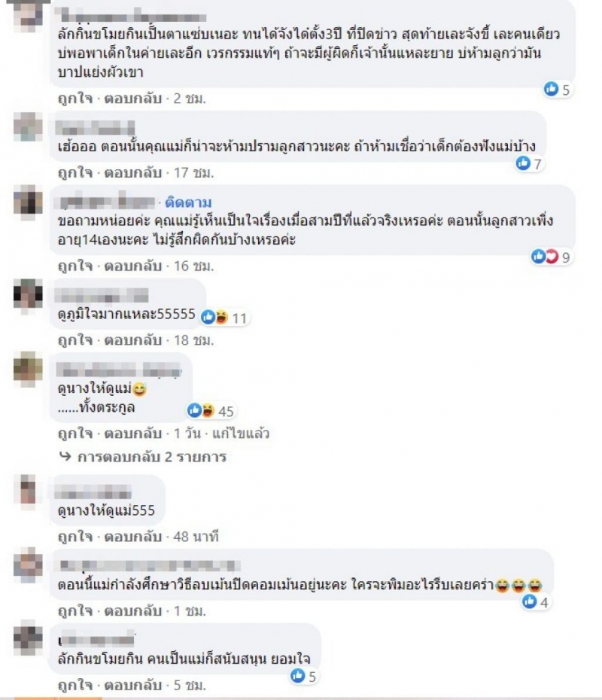Image resolution: width=602 pixels, height=700 pixels.
Task: Open the avatar beside the ดูนางให้ดูแม่555 comment
Action: pyautogui.click(x=28, y=490)
